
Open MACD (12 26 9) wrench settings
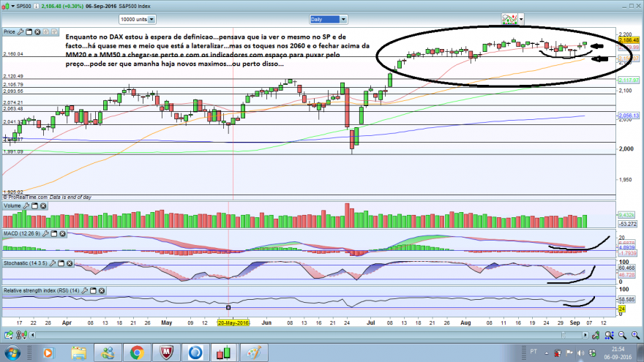pyautogui.click(x=45, y=233)
